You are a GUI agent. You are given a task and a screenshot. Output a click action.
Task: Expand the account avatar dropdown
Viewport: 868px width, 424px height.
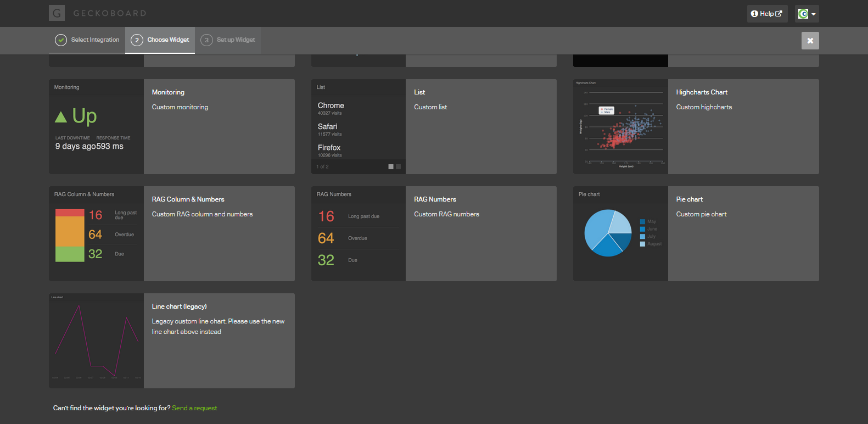tap(807, 14)
